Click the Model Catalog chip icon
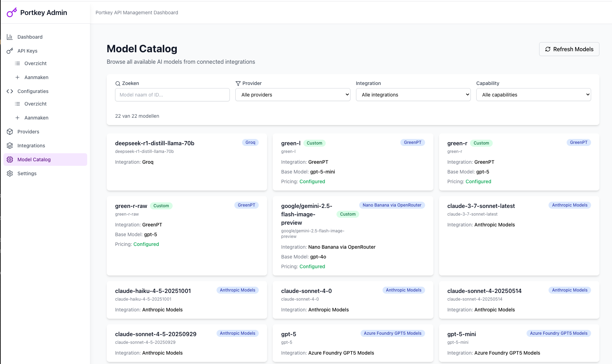 (x=10, y=160)
